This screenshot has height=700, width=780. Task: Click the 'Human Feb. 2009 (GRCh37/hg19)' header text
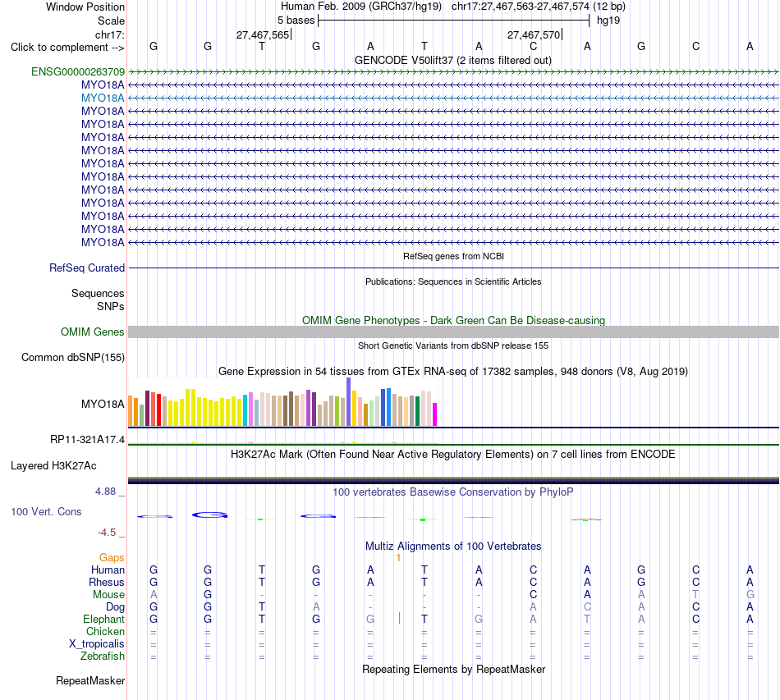click(x=361, y=7)
